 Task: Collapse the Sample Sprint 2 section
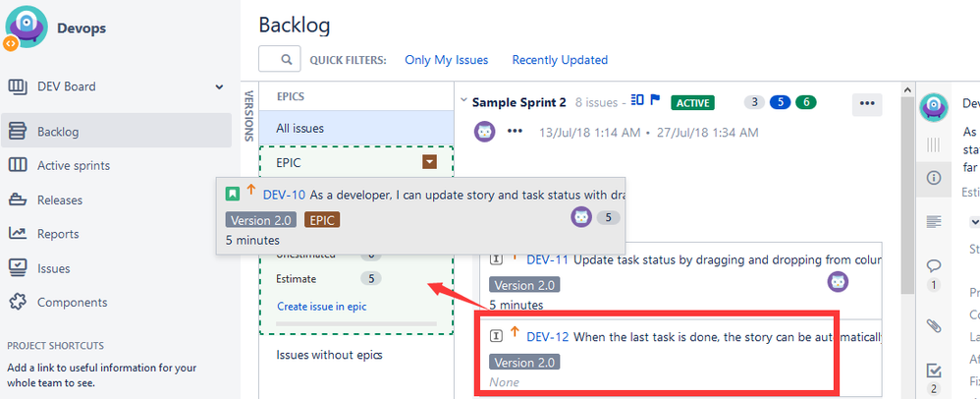coord(463,100)
